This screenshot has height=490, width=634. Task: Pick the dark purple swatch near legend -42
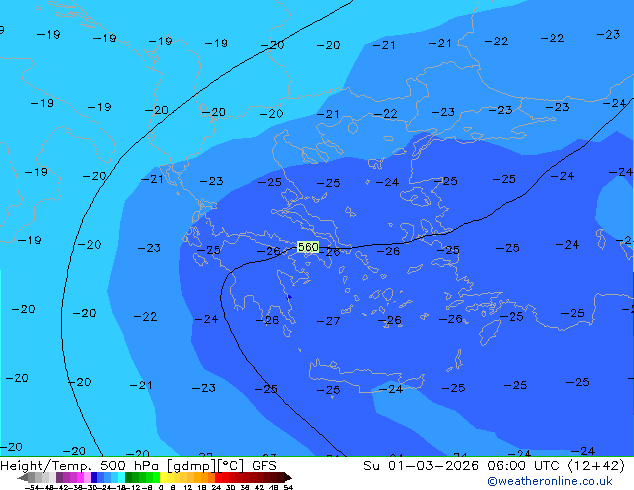(59, 477)
